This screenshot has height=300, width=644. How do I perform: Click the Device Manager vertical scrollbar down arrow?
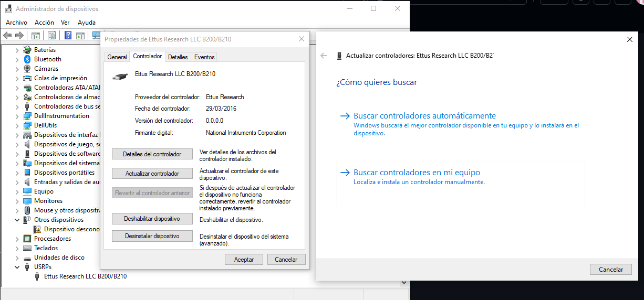point(405,282)
